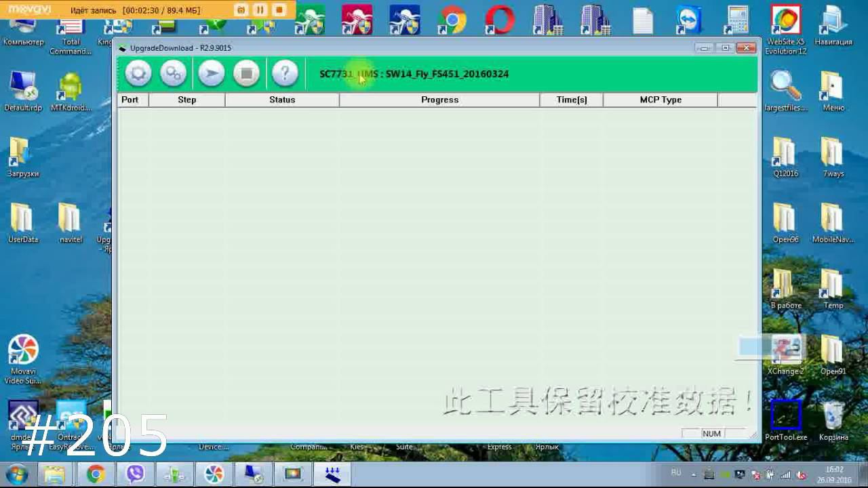Select the green octopus desktop shortcut

(x=310, y=20)
